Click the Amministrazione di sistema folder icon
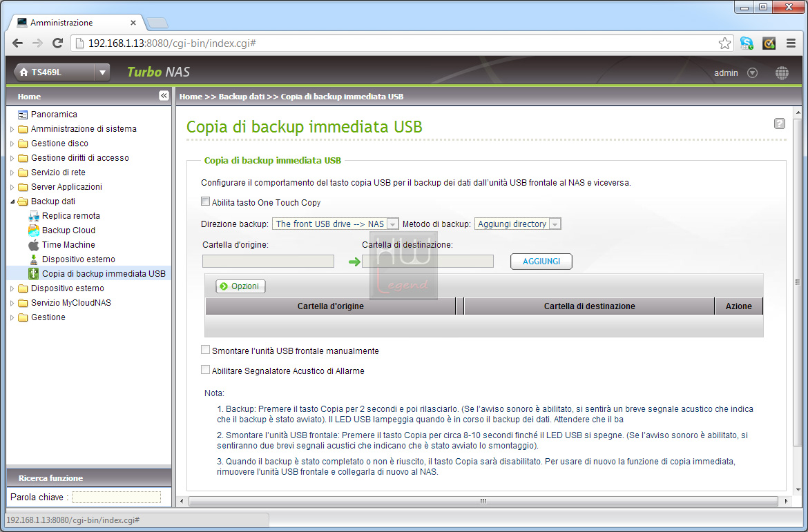This screenshot has width=808, height=532. [x=23, y=129]
